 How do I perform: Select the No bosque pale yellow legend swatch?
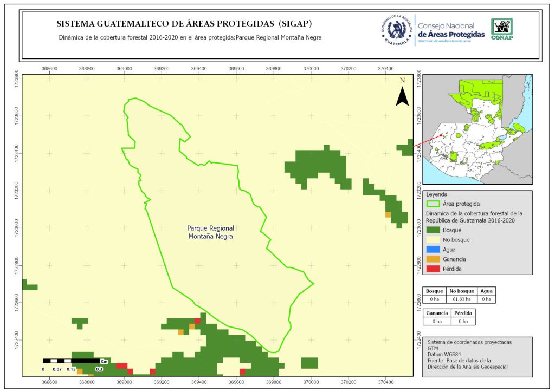tap(434, 240)
